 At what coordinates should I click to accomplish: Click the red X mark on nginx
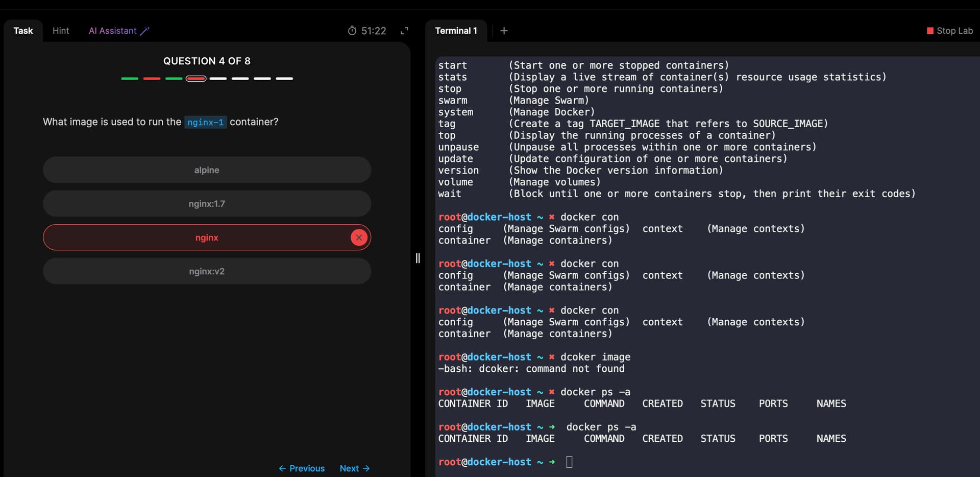359,237
